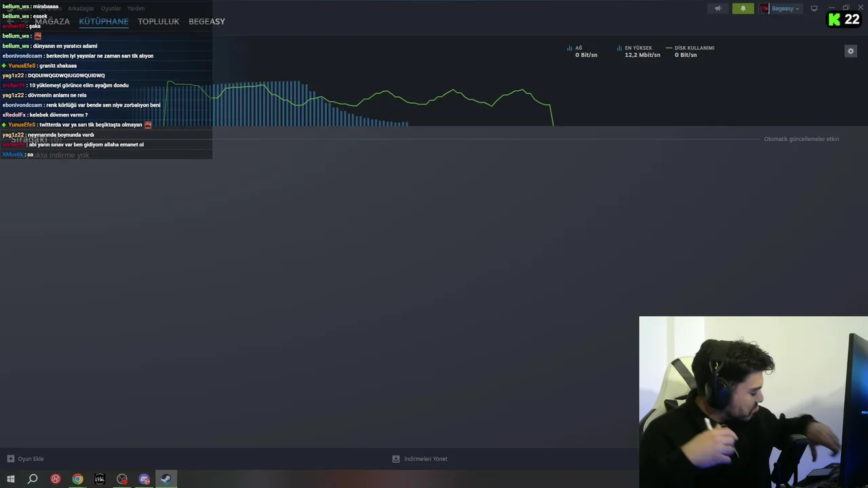Open the purple Discord-style taskbar app
Image resolution: width=868 pixels, height=488 pixels.
(x=144, y=479)
